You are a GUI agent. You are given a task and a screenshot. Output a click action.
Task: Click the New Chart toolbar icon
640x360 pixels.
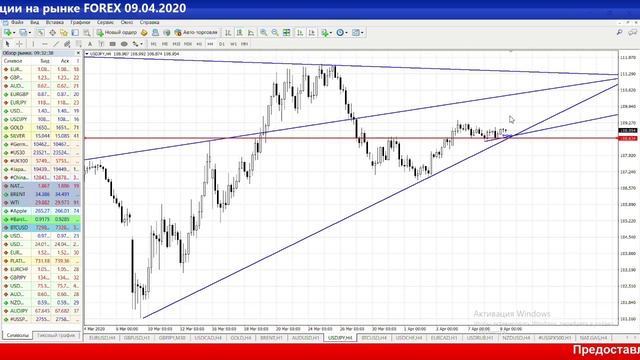tap(7, 32)
